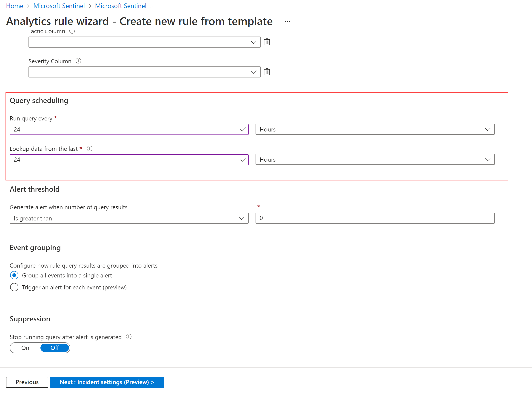Select the Is greater than dropdown

[x=128, y=218]
